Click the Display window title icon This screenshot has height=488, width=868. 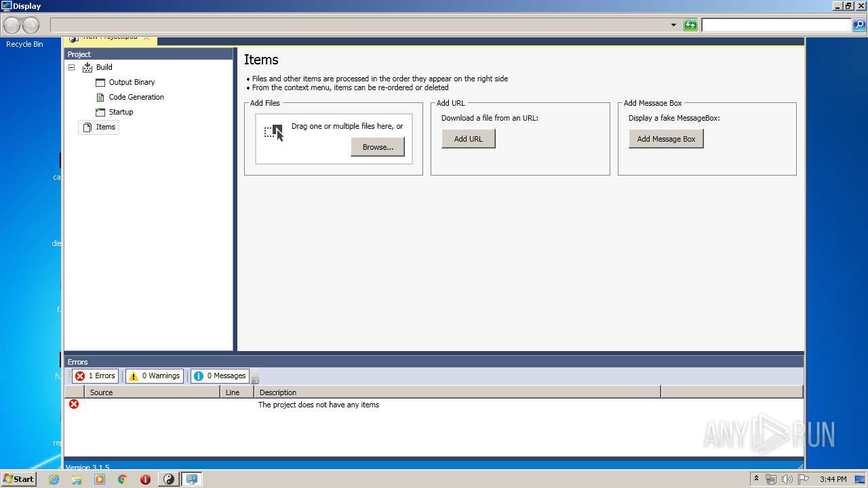pos(7,5)
